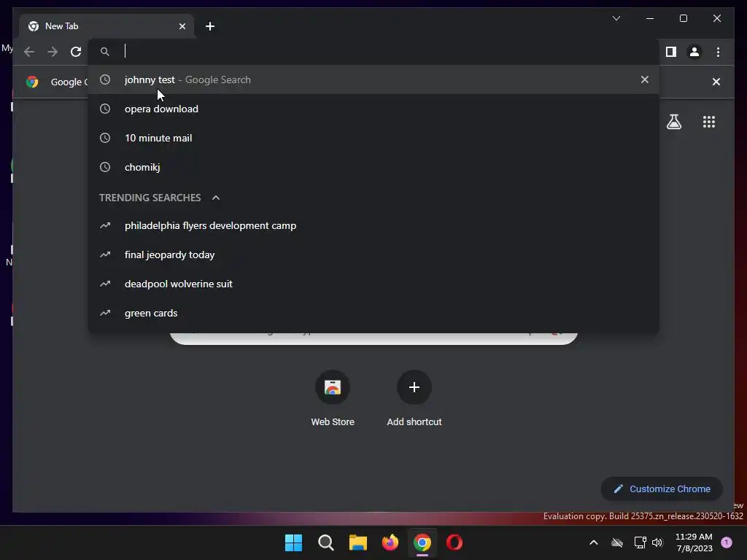Launch Opera from the taskbar
This screenshot has width=747, height=560.
[454, 542]
